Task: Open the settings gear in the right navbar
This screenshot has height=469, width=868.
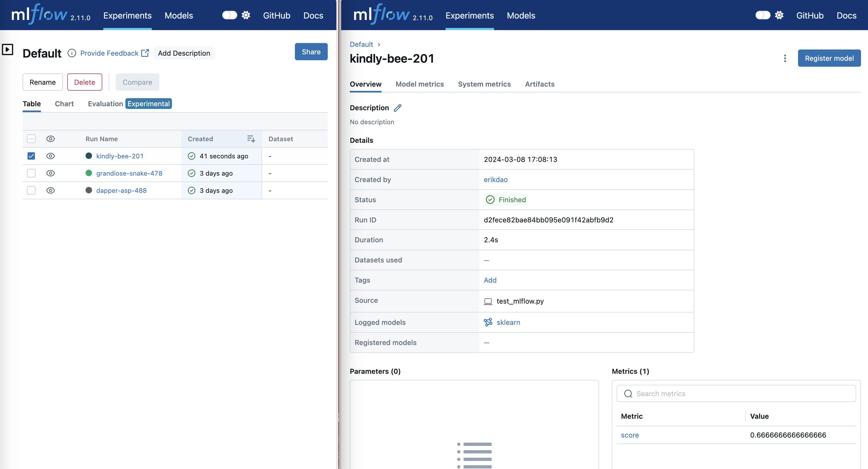Action: (x=779, y=15)
